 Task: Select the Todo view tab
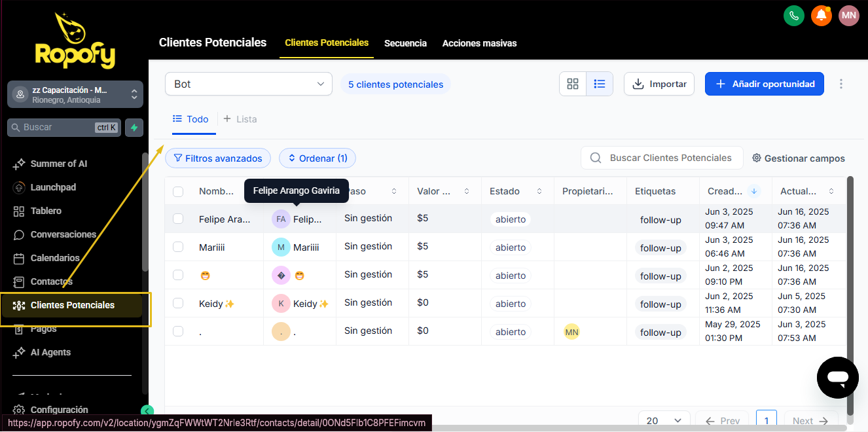tap(190, 119)
